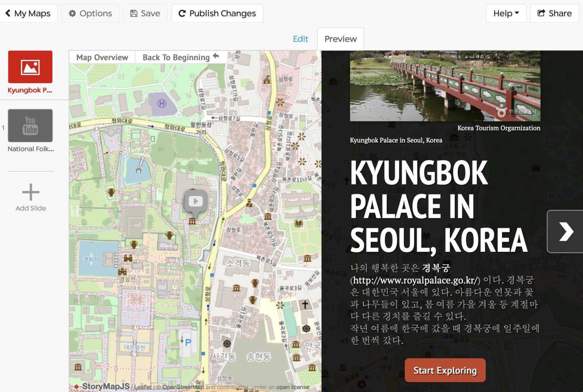This screenshot has width=583, height=392.
Task: Select the Preview tab
Action: click(x=340, y=39)
